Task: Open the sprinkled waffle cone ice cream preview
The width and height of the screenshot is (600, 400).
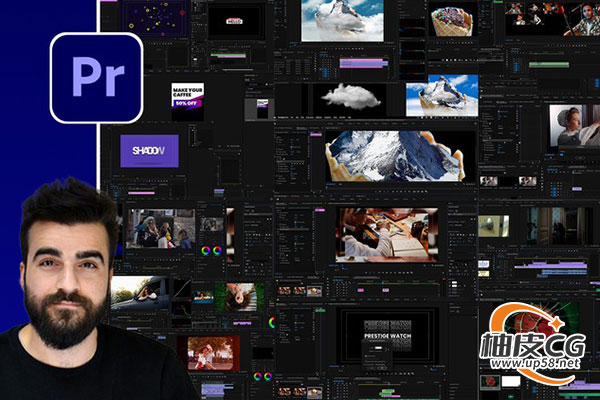Action: click(452, 20)
